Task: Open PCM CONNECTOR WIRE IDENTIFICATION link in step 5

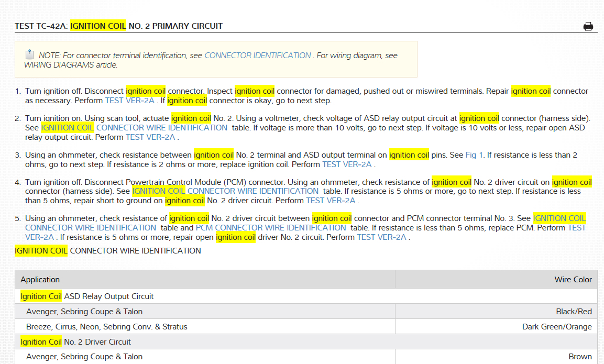Action: pos(271,228)
